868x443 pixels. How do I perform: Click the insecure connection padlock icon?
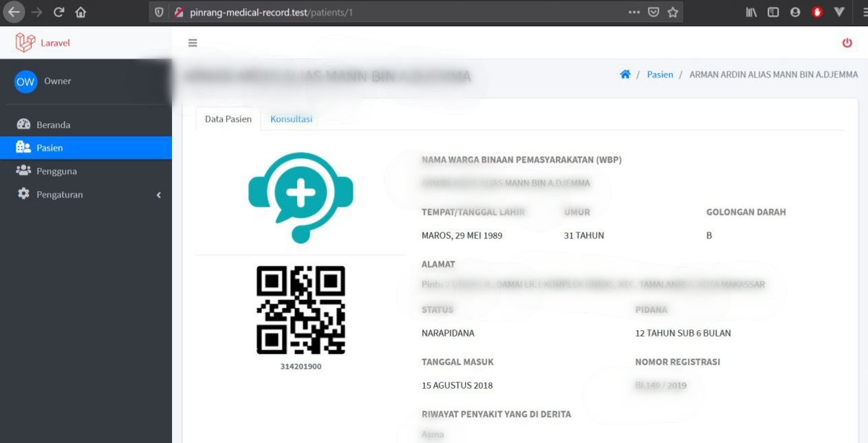click(x=179, y=12)
